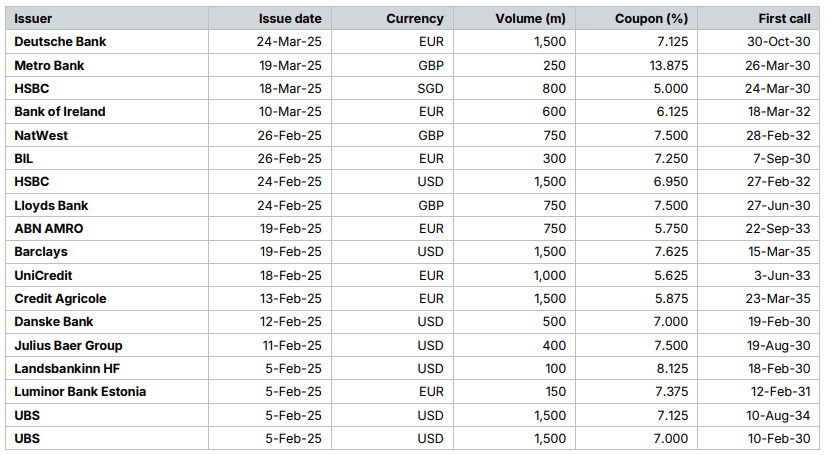Click the Coupon (%) column header

point(651,19)
